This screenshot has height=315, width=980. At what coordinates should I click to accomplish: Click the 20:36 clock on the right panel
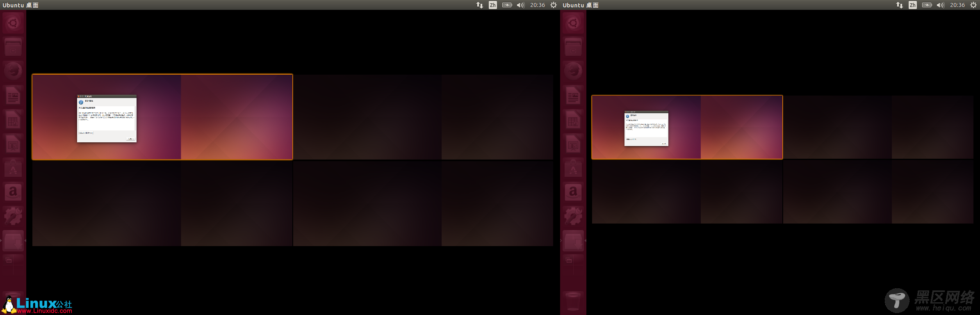pyautogui.click(x=957, y=5)
